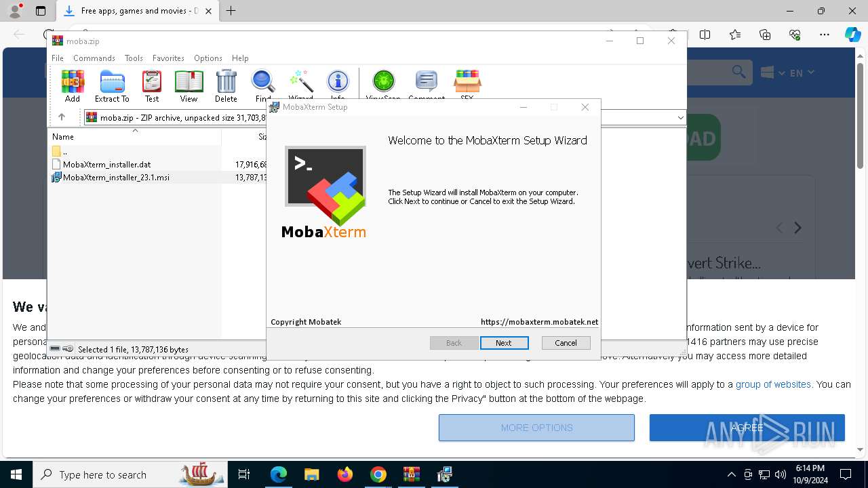Open the Edge Copilot icon

(x=852, y=35)
